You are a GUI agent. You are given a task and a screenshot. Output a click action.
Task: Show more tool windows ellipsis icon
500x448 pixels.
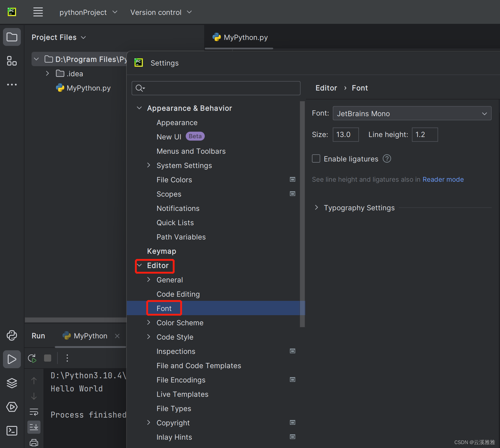pyautogui.click(x=12, y=85)
